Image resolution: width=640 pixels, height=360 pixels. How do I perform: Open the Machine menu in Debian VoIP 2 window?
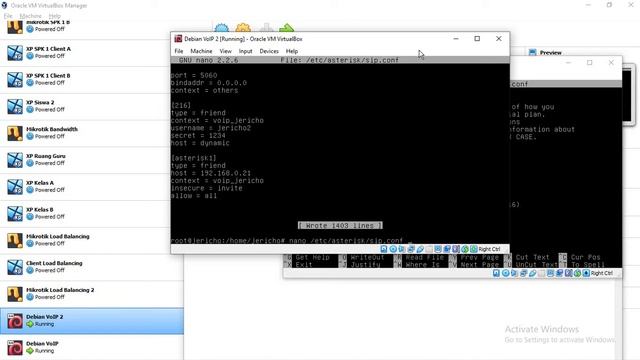tap(201, 51)
